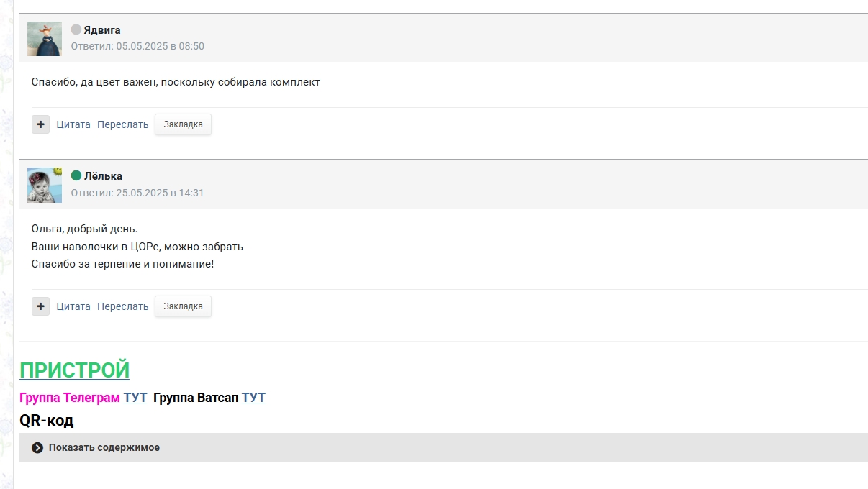Screen dimensions: 868x489
Task: Open user profile Лёлька
Action: click(103, 176)
